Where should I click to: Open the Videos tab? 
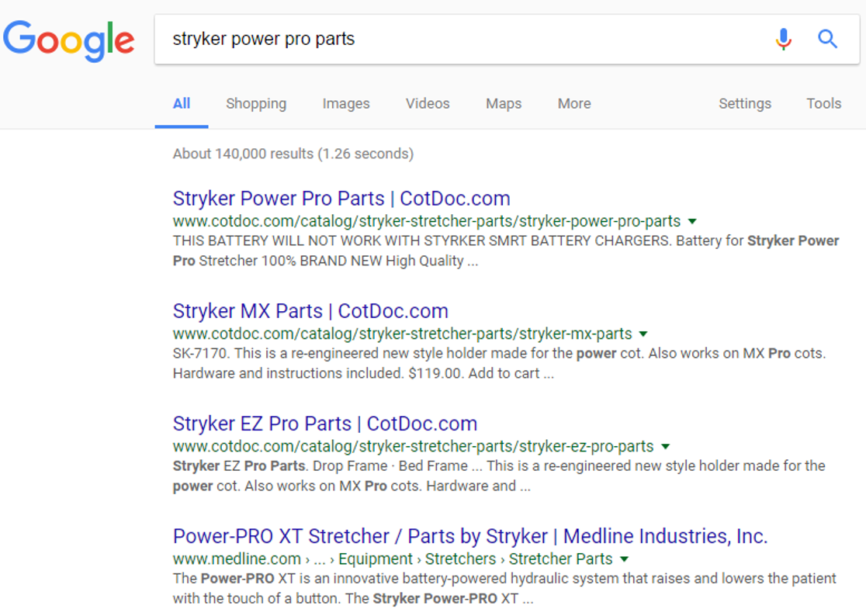428,104
